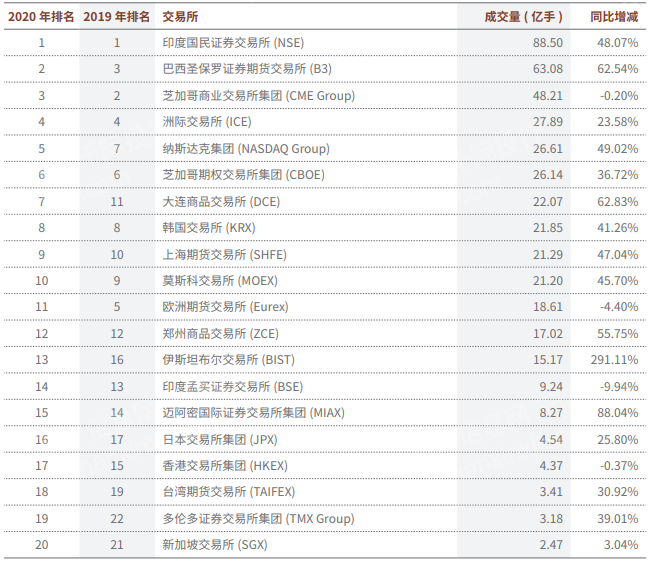Viewport: 650px width, 562px height.
Task: Click the -9.94% value for BSE
Action: coord(617,387)
